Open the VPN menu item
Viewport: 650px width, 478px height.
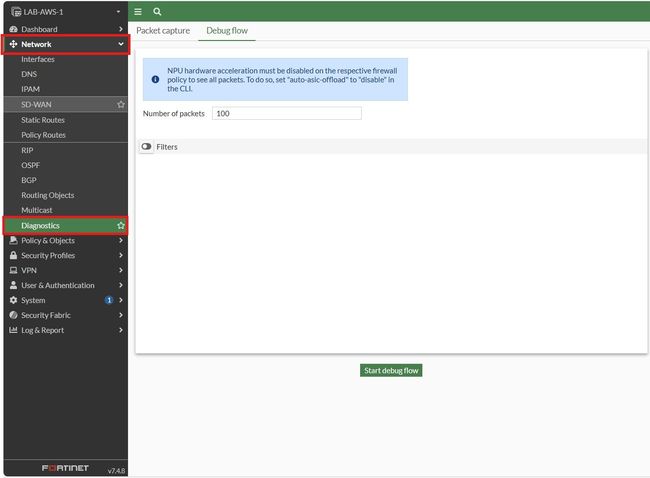[x=65, y=270]
